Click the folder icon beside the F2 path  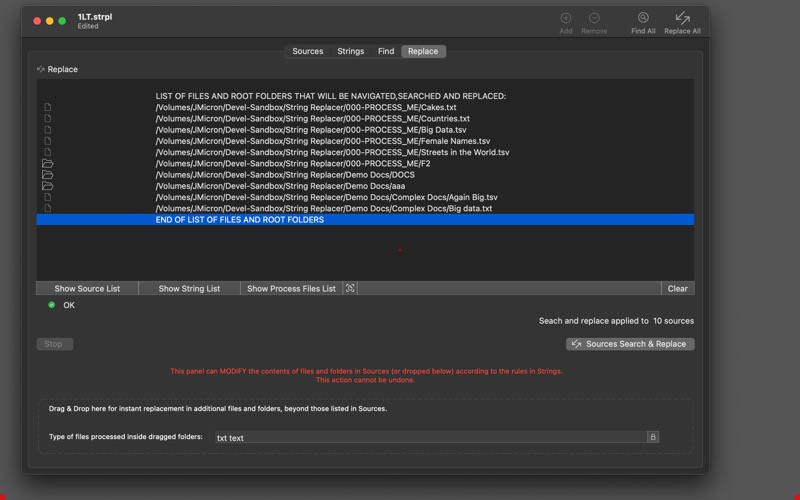click(x=47, y=163)
